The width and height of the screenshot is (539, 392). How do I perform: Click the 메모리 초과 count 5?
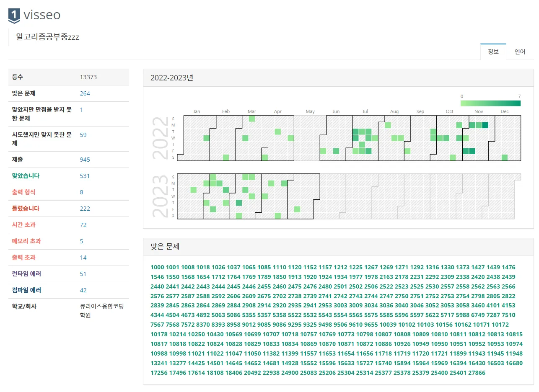pyautogui.click(x=81, y=241)
